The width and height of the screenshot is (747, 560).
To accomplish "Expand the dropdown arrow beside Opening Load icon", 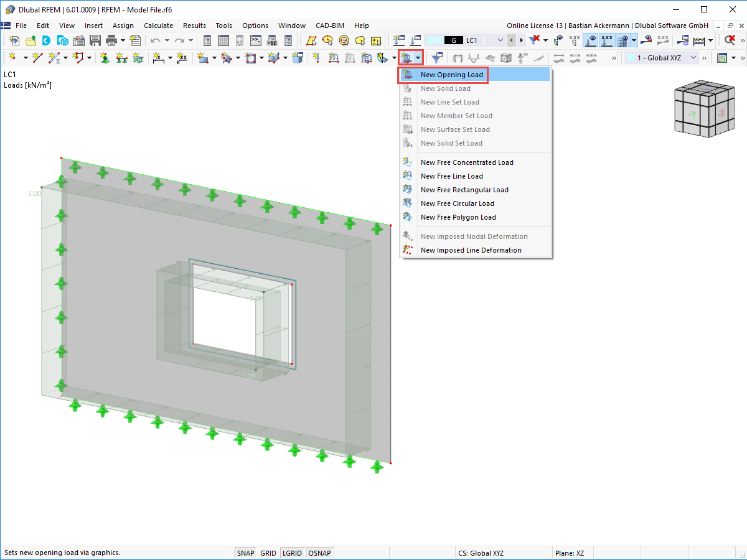I will tap(419, 58).
